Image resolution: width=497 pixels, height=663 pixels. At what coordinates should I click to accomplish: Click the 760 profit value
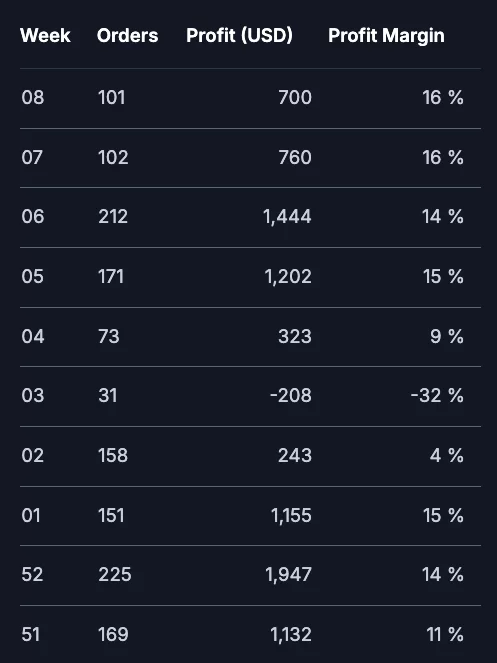pyautogui.click(x=295, y=158)
